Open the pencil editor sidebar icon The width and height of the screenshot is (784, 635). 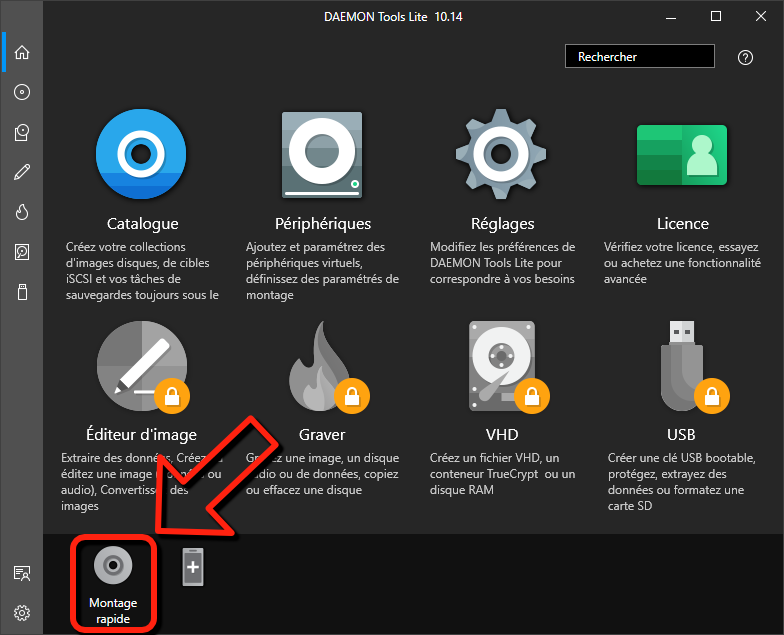[22, 172]
